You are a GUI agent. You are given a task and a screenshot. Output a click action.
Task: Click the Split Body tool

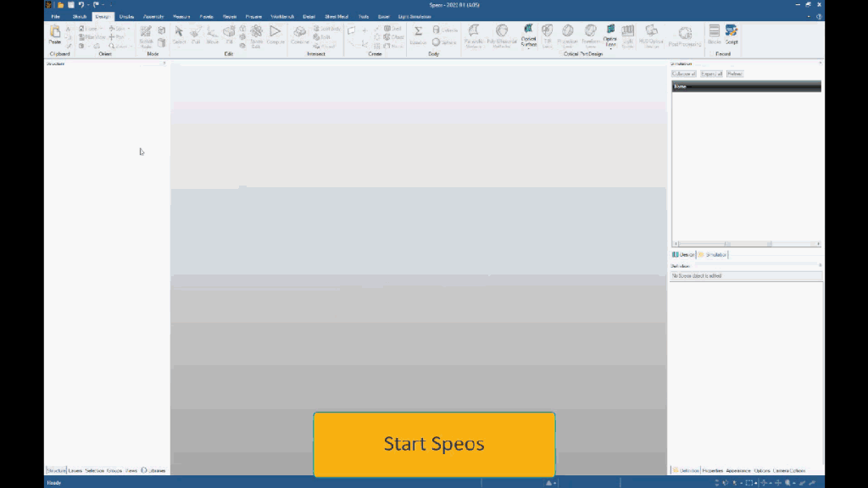[327, 28]
